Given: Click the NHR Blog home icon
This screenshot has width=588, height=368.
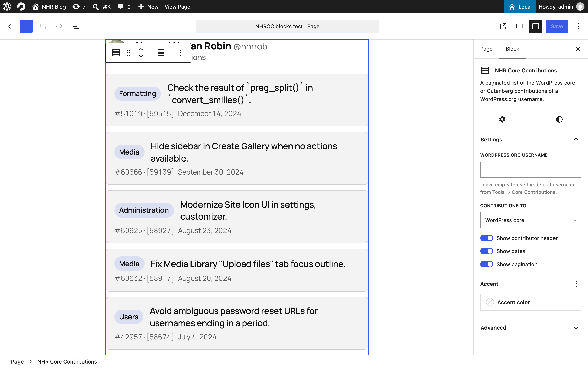Looking at the screenshot, I should coord(36,7).
